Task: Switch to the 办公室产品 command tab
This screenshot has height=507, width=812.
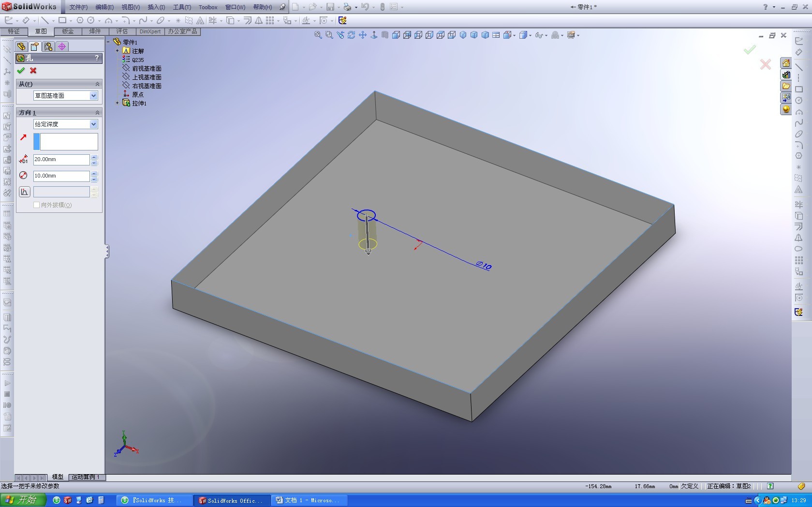Action: (x=182, y=31)
